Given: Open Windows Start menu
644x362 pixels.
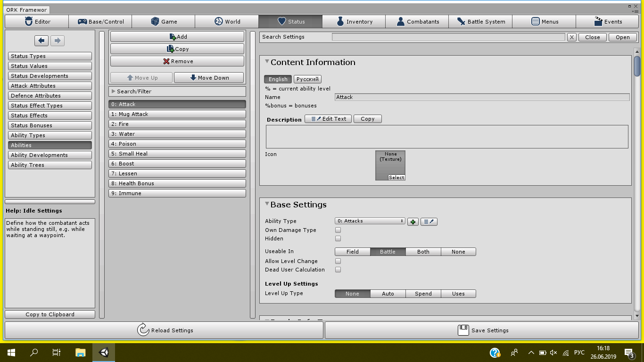Looking at the screenshot, I should [x=11, y=352].
